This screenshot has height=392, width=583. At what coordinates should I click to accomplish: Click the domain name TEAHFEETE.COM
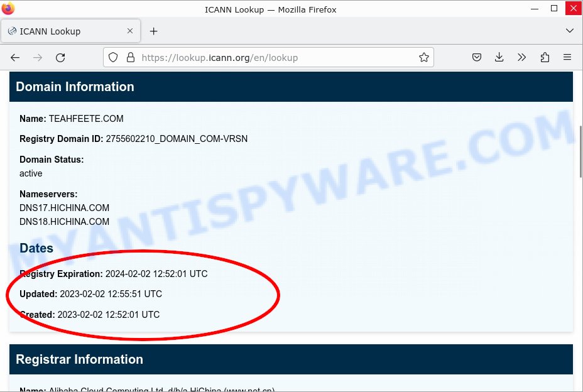86,119
